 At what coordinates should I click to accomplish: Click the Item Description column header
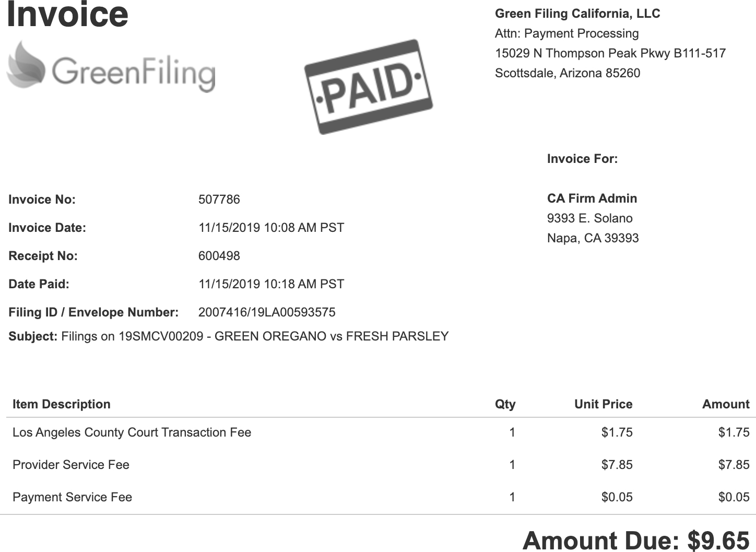pos(62,404)
